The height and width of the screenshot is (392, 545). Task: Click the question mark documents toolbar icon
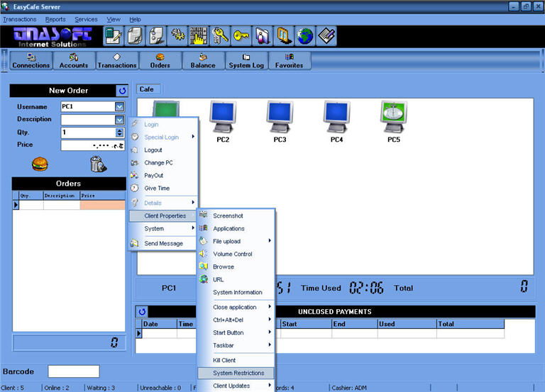click(x=156, y=35)
